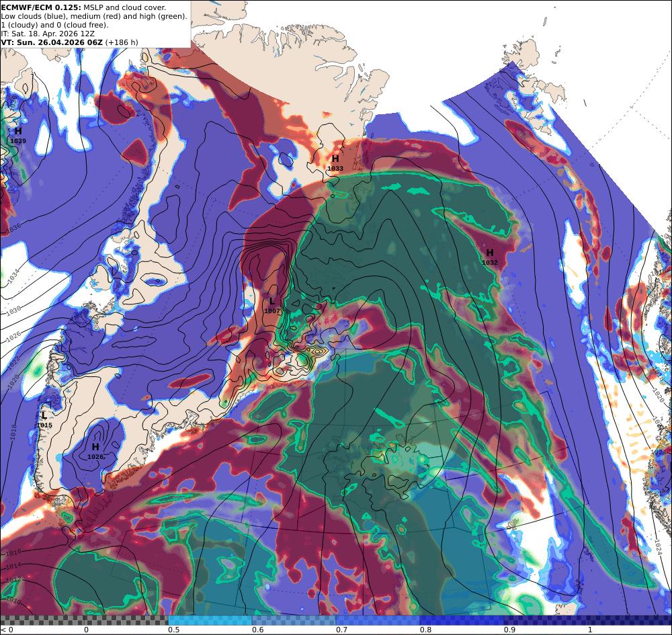Select the 'IT: Sat. 18. Apr. 2026 12Z' line

point(48,34)
